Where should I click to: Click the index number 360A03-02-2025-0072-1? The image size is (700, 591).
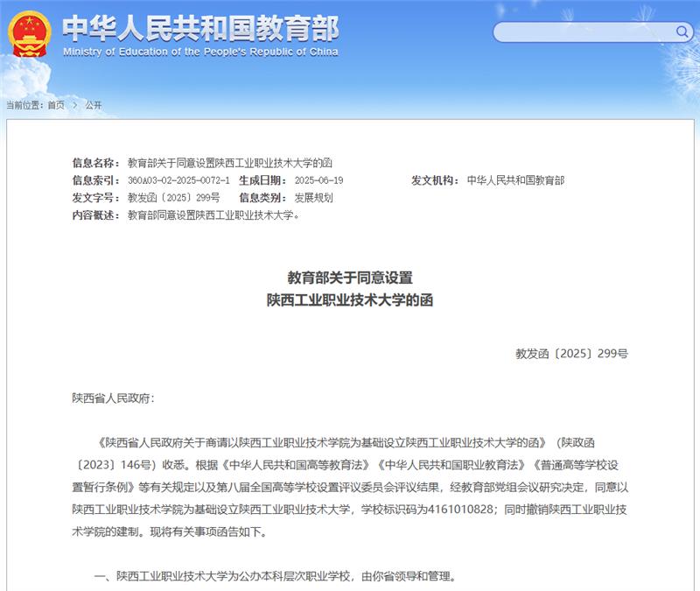point(178,180)
